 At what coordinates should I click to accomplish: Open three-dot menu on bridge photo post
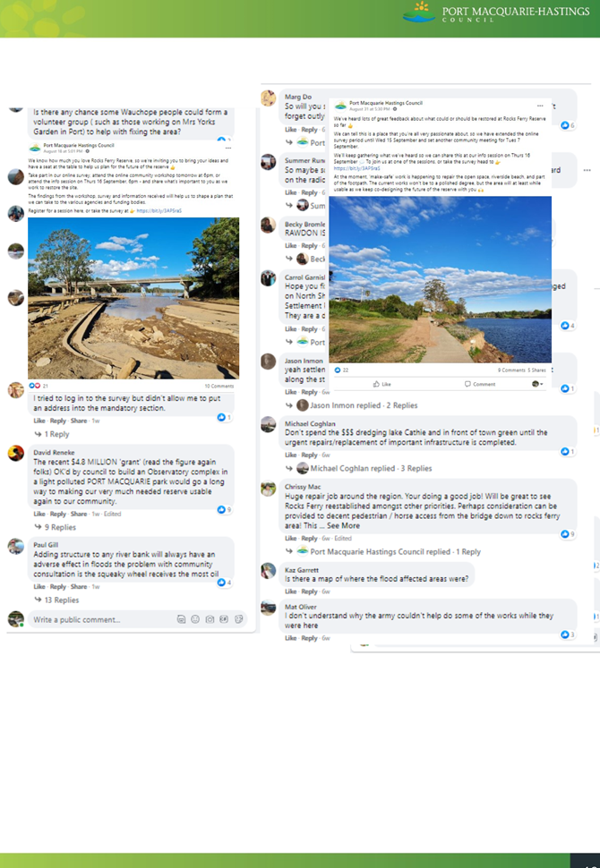tap(228, 148)
